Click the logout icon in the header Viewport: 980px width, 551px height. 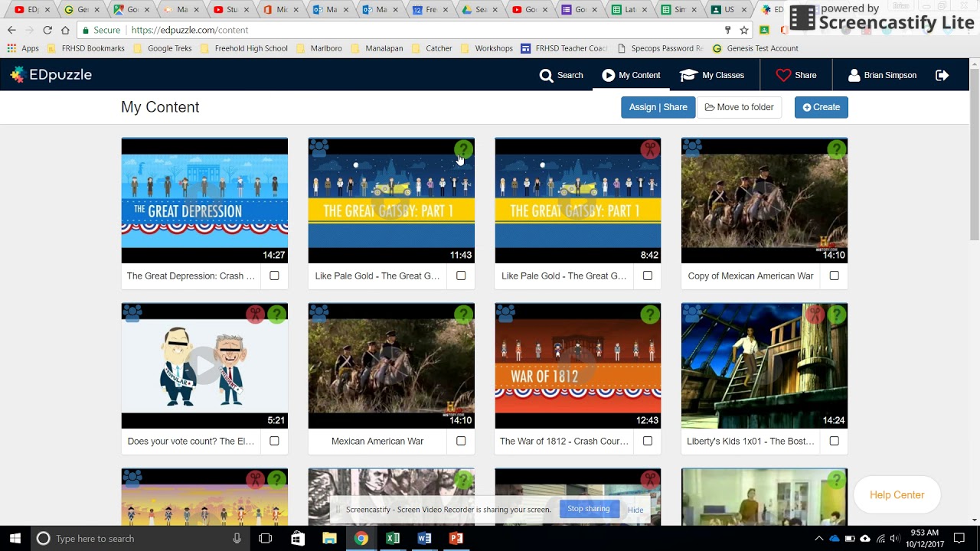[x=942, y=75]
